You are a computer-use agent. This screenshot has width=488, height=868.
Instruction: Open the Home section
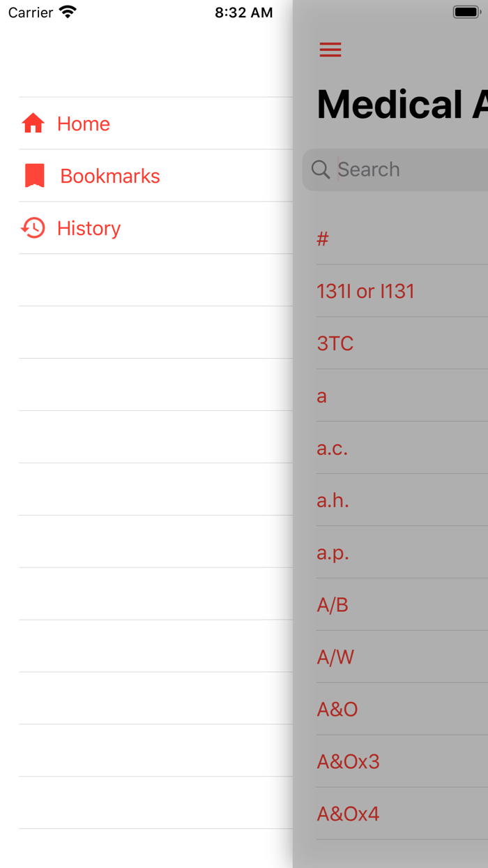[x=83, y=124]
